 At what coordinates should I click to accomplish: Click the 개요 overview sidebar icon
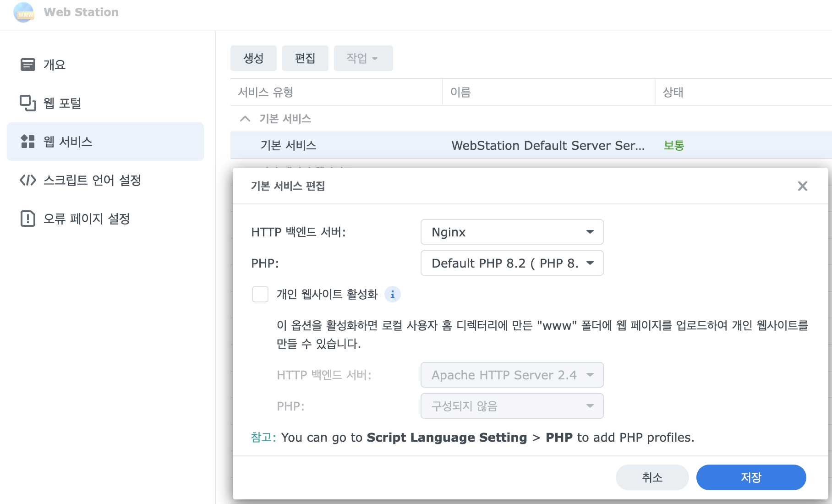tap(28, 65)
